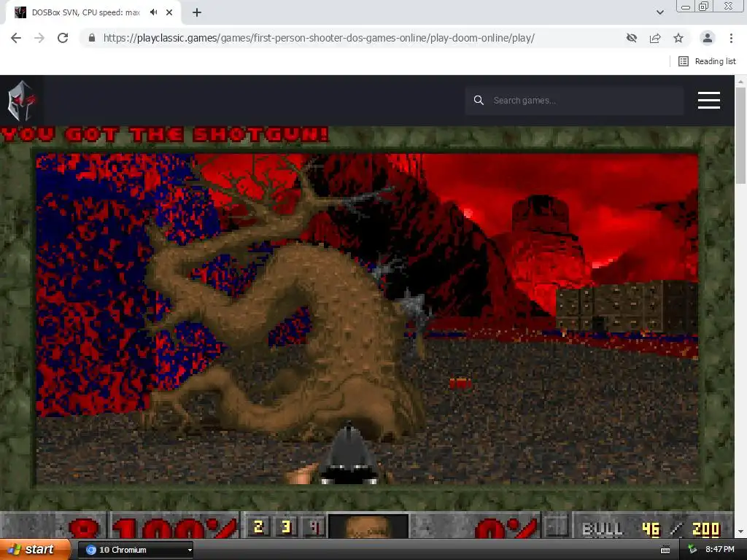This screenshot has height=560, width=747.
Task: Go forward with the browser arrow
Action: 39,38
